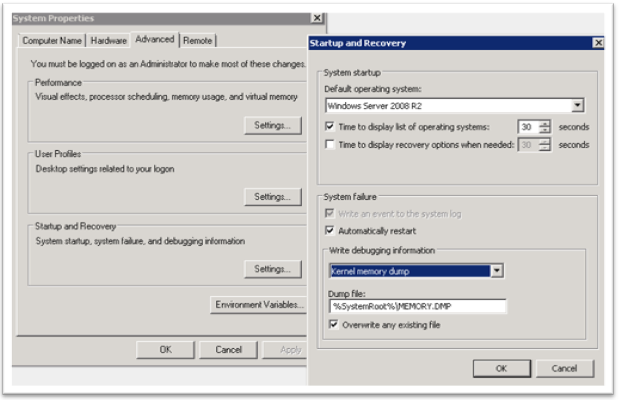Click the 'Dump file:' label

[347, 294]
